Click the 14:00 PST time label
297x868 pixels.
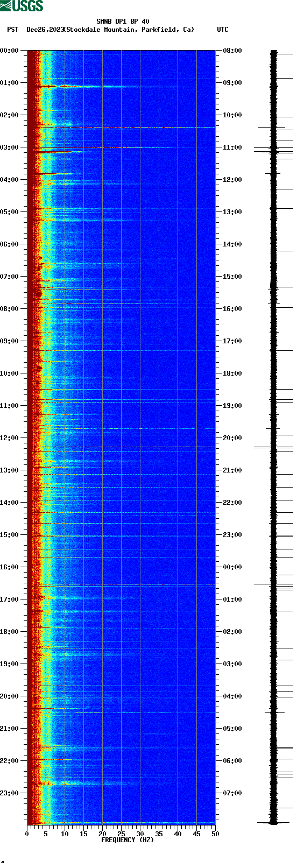[x=9, y=503]
